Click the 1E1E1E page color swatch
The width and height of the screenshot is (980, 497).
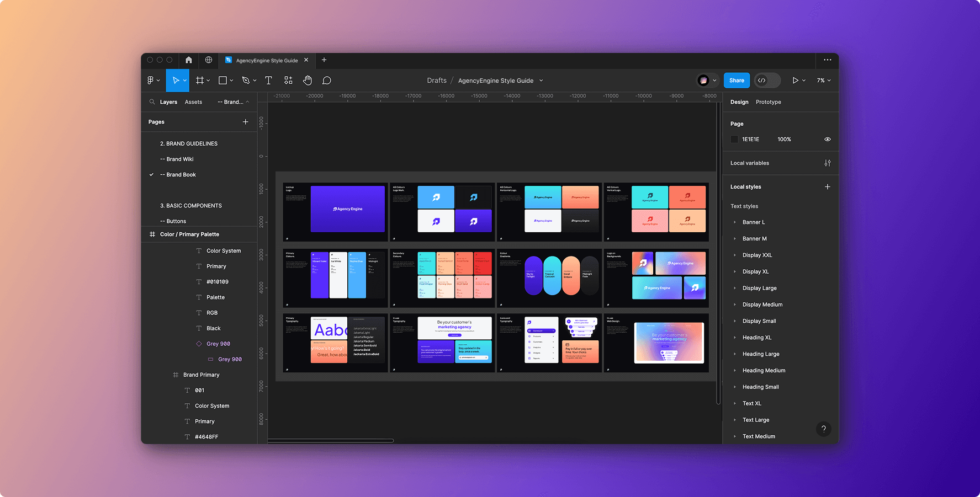(734, 140)
